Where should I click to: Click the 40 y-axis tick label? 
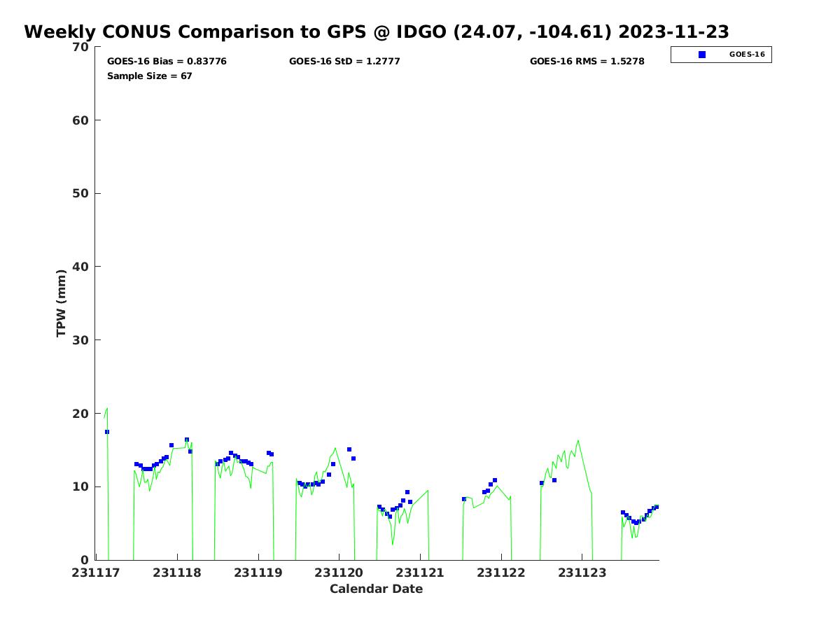tap(81, 267)
